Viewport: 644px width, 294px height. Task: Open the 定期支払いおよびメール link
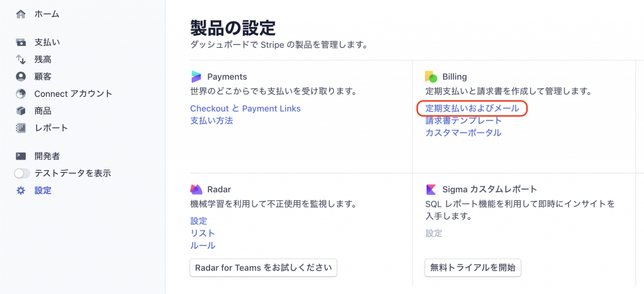tap(472, 108)
